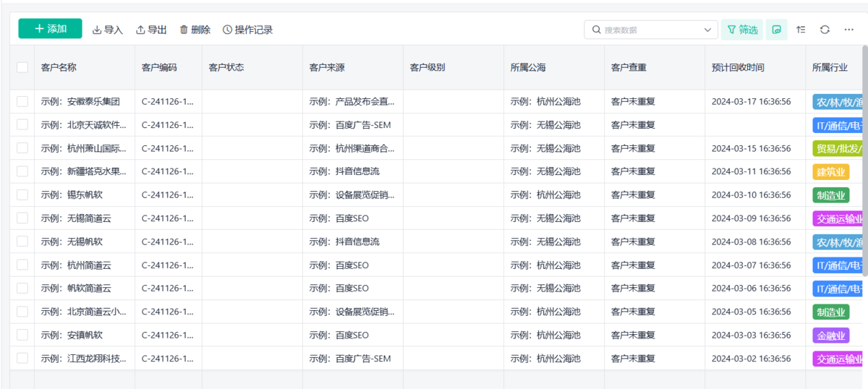868x389 pixels.
Task: Toggle the select-all header checkbox
Action: click(22, 67)
